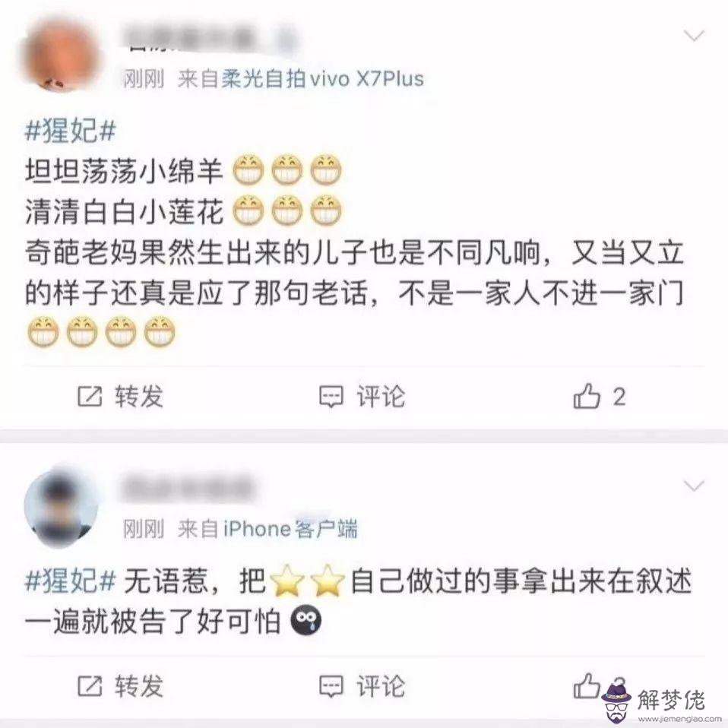Like the first post with thumbs-up icon
Screen dimensions: 728x728
(587, 396)
